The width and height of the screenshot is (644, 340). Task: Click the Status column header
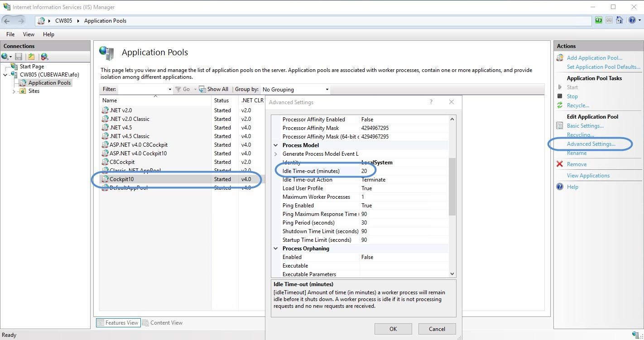click(x=225, y=101)
